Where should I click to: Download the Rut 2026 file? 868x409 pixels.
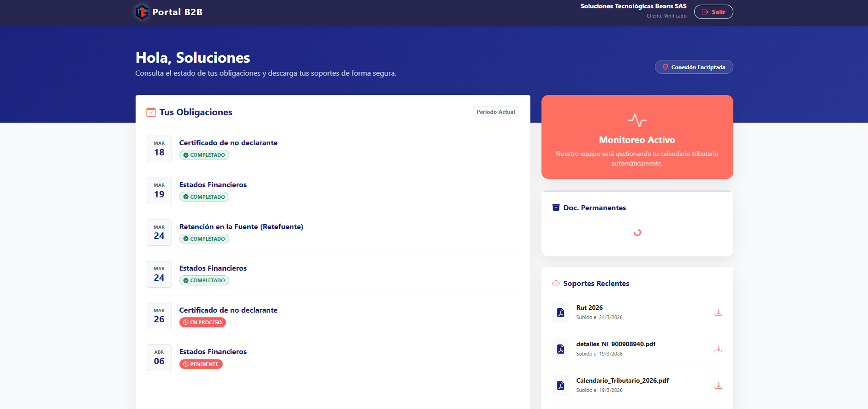pos(718,313)
